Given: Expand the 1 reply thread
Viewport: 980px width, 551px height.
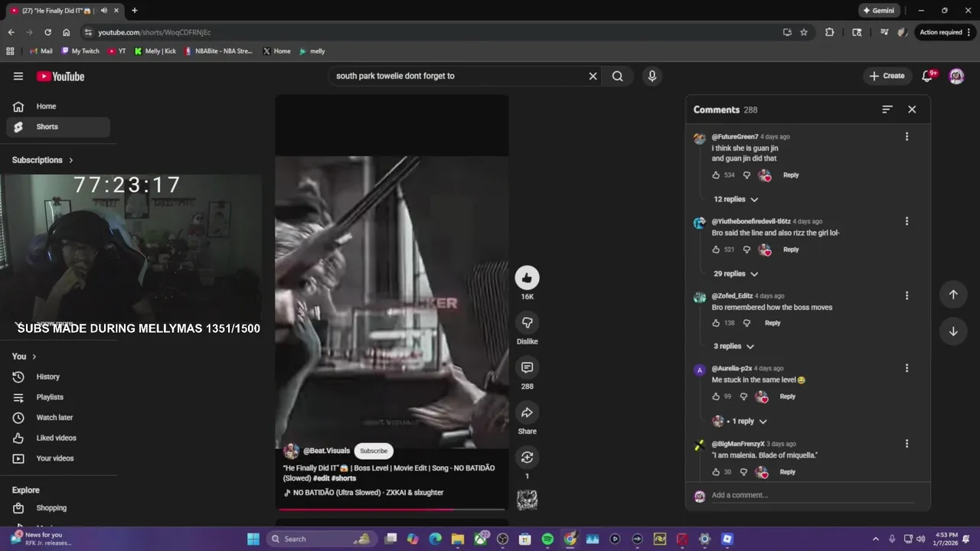Looking at the screenshot, I should pyautogui.click(x=740, y=421).
